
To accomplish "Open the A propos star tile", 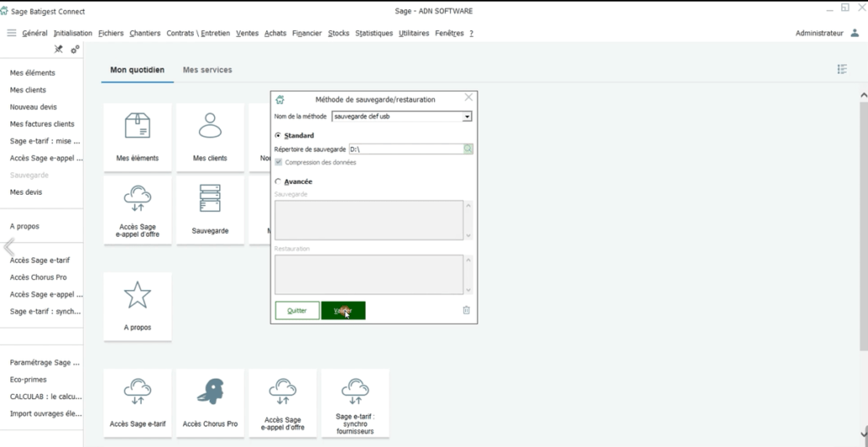I will click(x=137, y=306).
